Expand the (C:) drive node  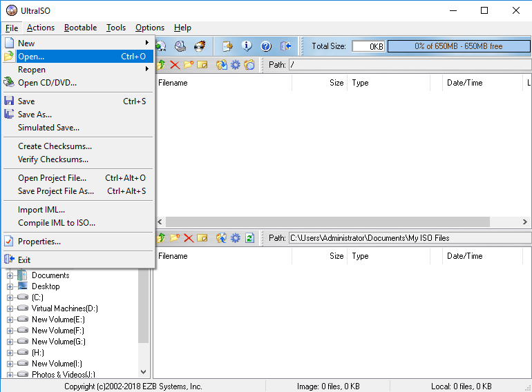click(10, 297)
